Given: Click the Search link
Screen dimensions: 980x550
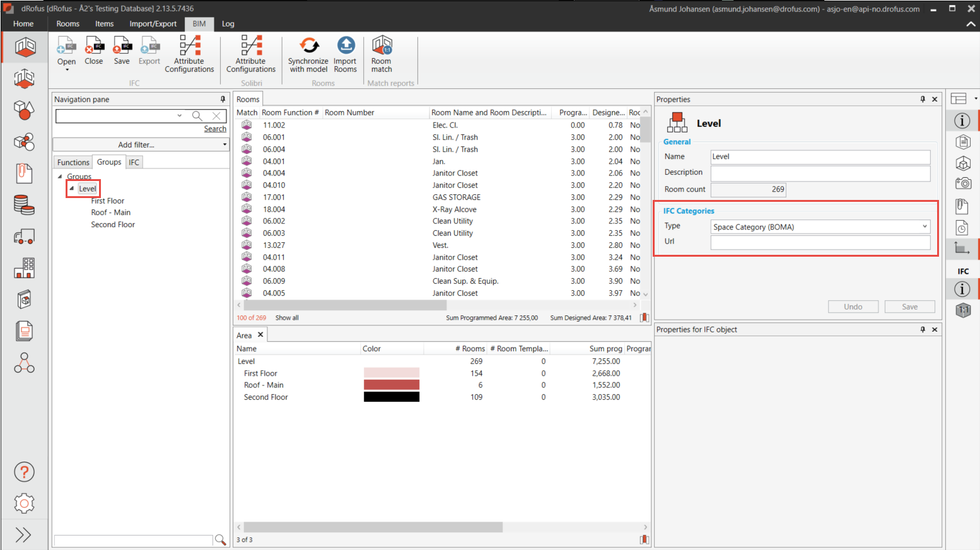Looking at the screenshot, I should click(215, 129).
